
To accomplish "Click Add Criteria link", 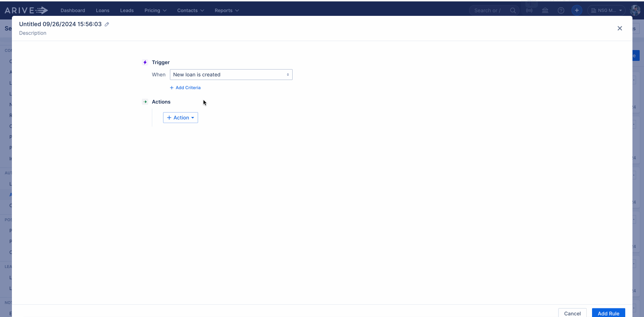I will tap(185, 88).
